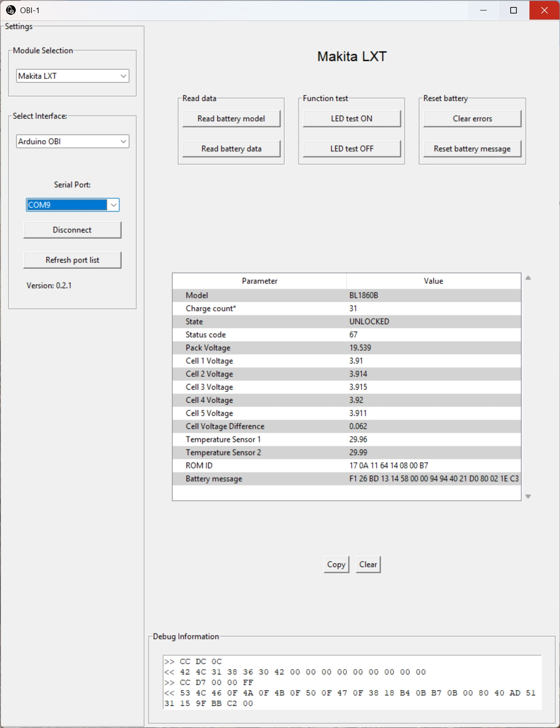Click the Version: 0.2.1 label
The width and height of the screenshot is (560, 728).
[x=49, y=285]
